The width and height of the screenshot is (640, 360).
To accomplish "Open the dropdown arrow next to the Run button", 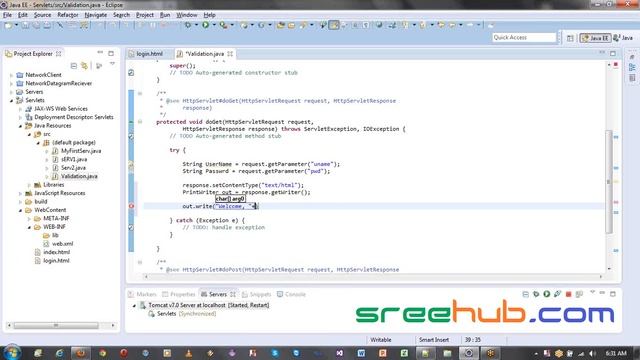I will pos(213,25).
